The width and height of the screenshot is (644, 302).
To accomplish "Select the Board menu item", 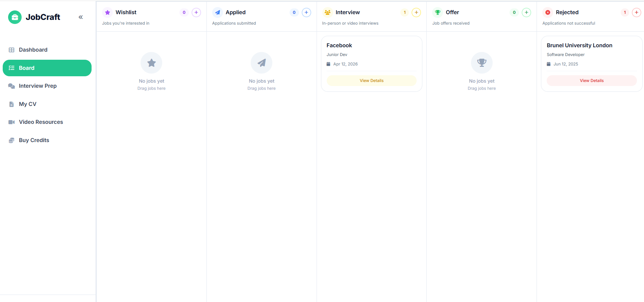I will click(x=47, y=68).
